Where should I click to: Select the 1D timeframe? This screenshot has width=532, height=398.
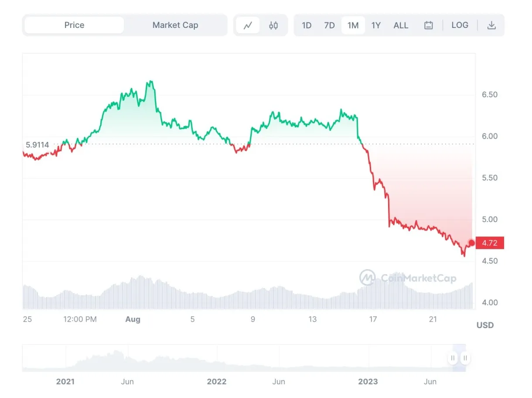point(307,25)
